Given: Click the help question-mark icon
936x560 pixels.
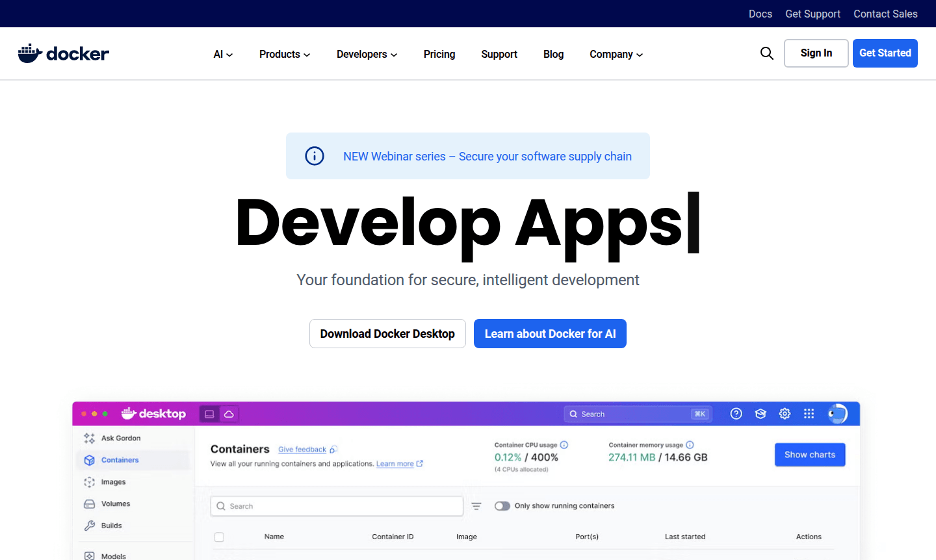Looking at the screenshot, I should 736,413.
